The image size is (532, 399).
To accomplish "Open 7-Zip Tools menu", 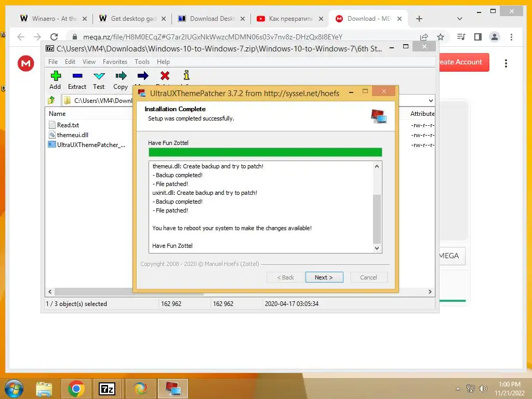I will point(142,62).
